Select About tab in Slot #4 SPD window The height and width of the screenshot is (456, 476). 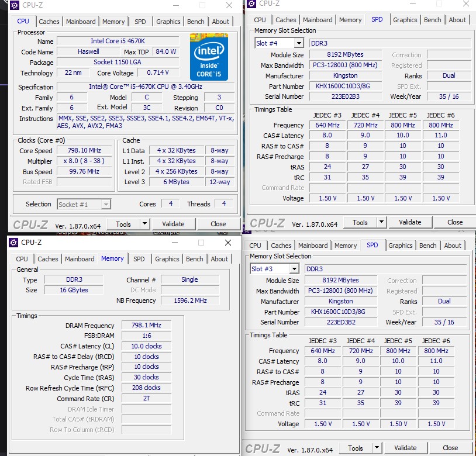pos(457,20)
